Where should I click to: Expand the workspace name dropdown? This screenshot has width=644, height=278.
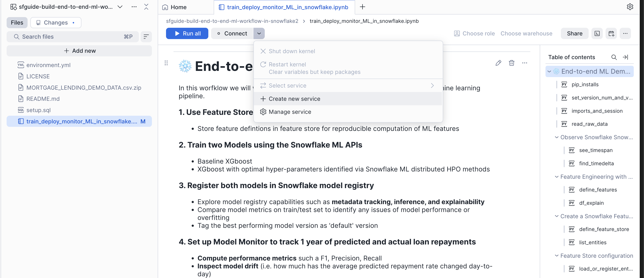coord(120,7)
